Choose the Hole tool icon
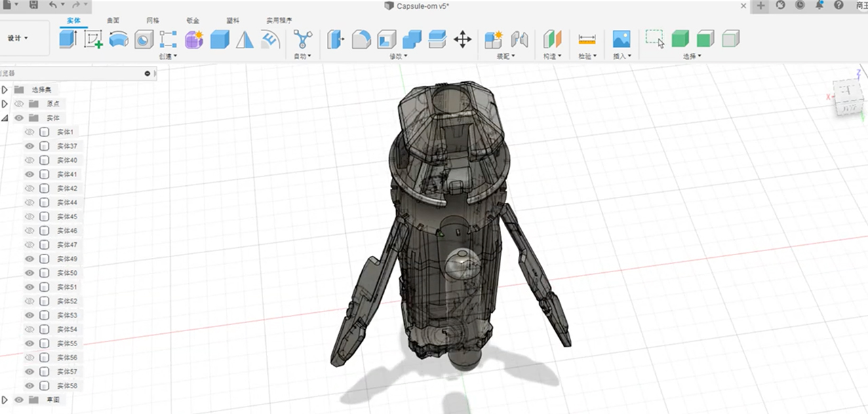Screen dimensions: 868x414 click(x=144, y=39)
